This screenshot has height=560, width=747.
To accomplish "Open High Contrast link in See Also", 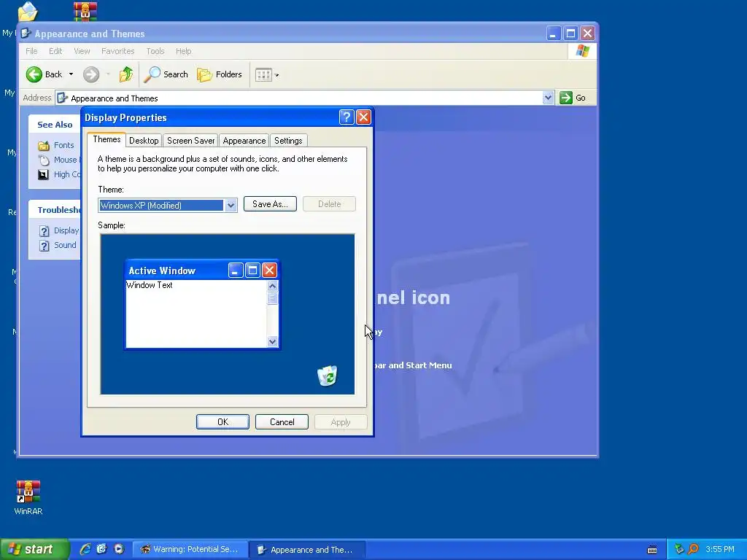I will [59, 174].
